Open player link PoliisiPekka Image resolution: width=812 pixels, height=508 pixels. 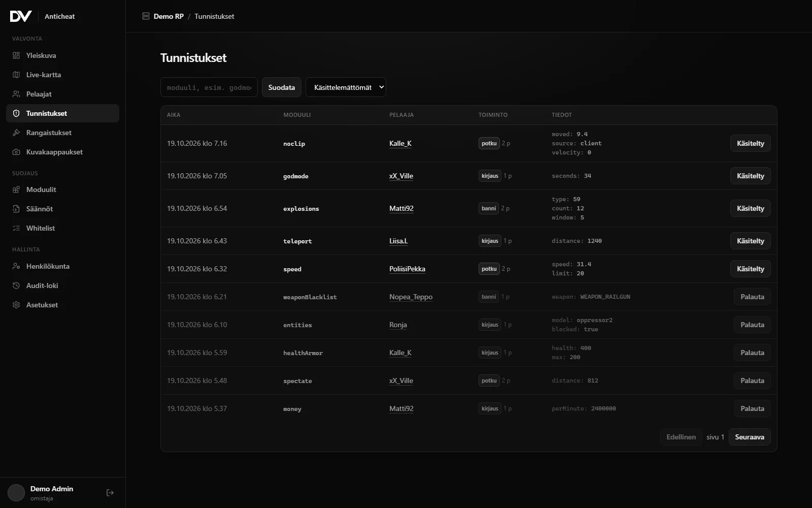[407, 269]
